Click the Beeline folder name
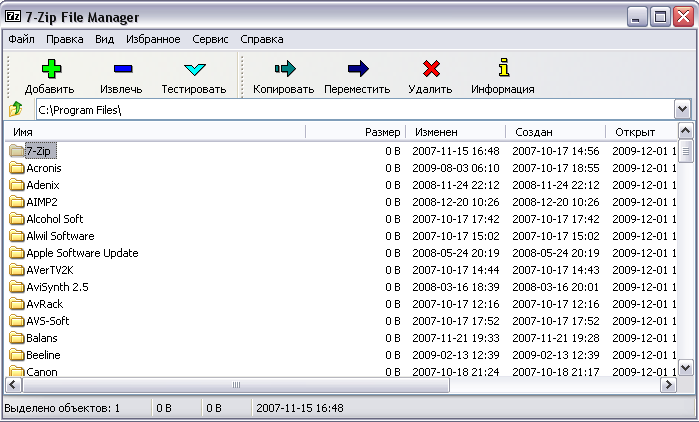Image resolution: width=699 pixels, height=422 pixels. click(43, 355)
